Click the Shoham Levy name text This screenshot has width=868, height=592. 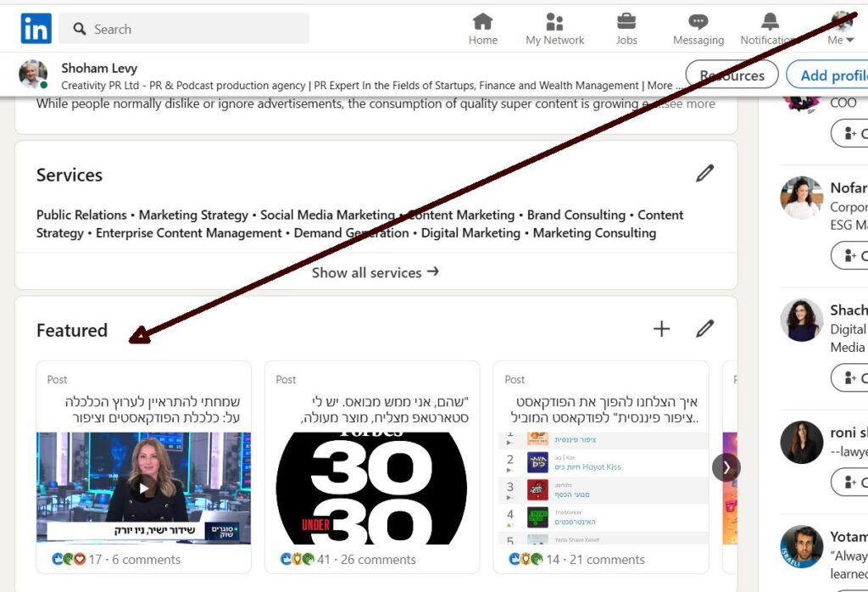click(x=99, y=68)
